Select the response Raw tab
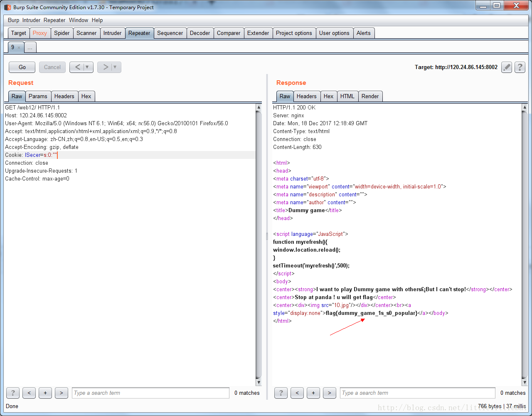 pyautogui.click(x=285, y=96)
